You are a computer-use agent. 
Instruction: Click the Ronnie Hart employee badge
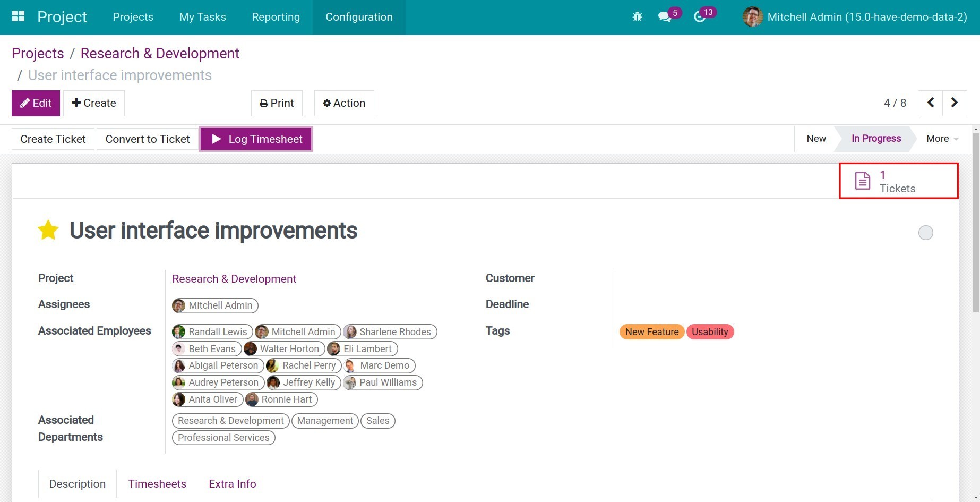coord(281,399)
